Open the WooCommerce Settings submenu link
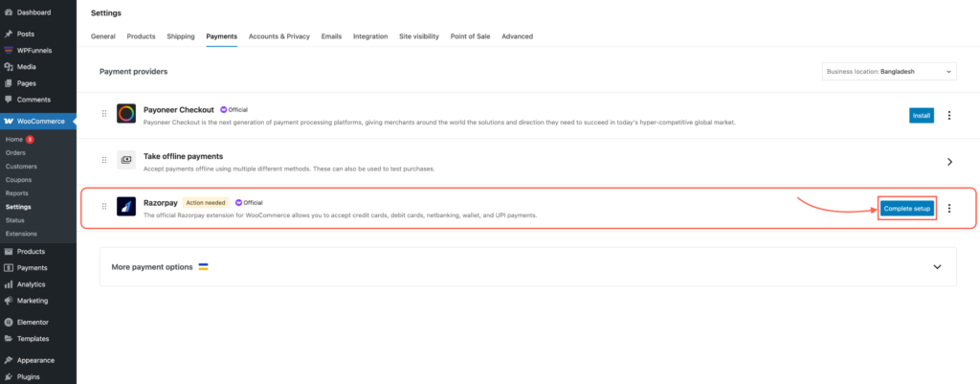Viewport: 980px width, 384px height. tap(18, 207)
